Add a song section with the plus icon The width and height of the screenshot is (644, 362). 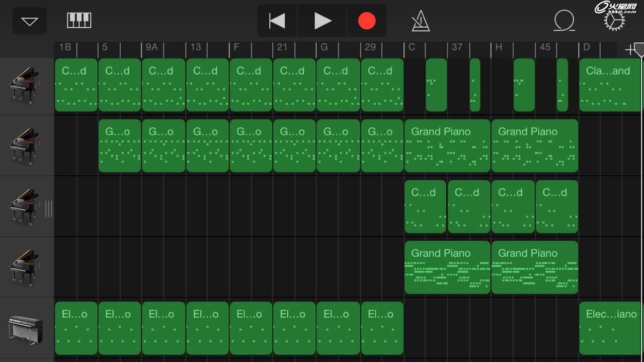tap(629, 49)
